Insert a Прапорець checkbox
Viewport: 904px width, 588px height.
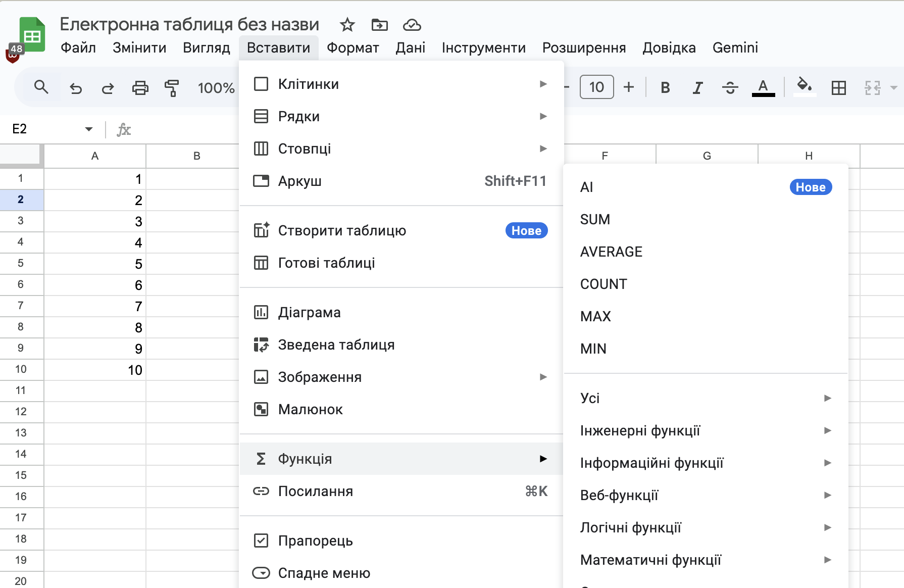tap(315, 541)
